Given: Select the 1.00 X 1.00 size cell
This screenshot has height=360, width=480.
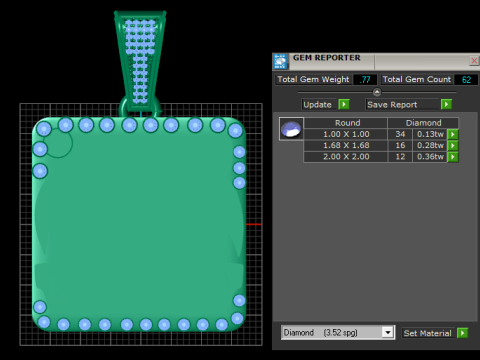Looking at the screenshot, I should 346,134.
